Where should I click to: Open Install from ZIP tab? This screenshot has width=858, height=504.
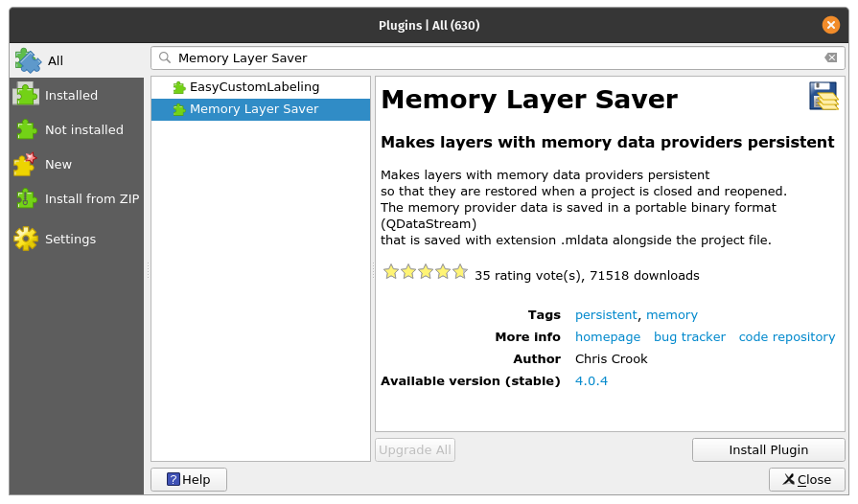pos(77,198)
